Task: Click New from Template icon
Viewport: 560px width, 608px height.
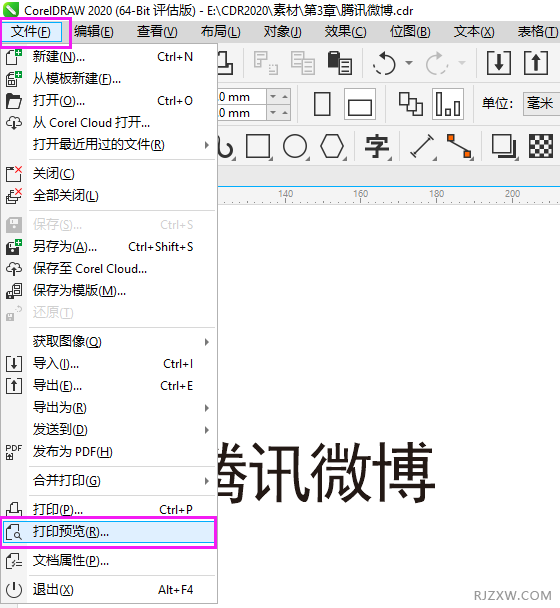Action: tap(14, 79)
